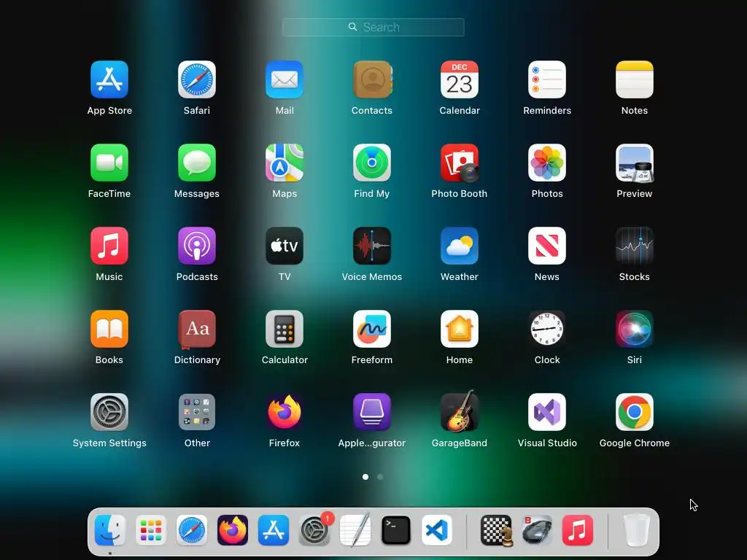
Task: Launch Siri
Action: click(x=635, y=329)
